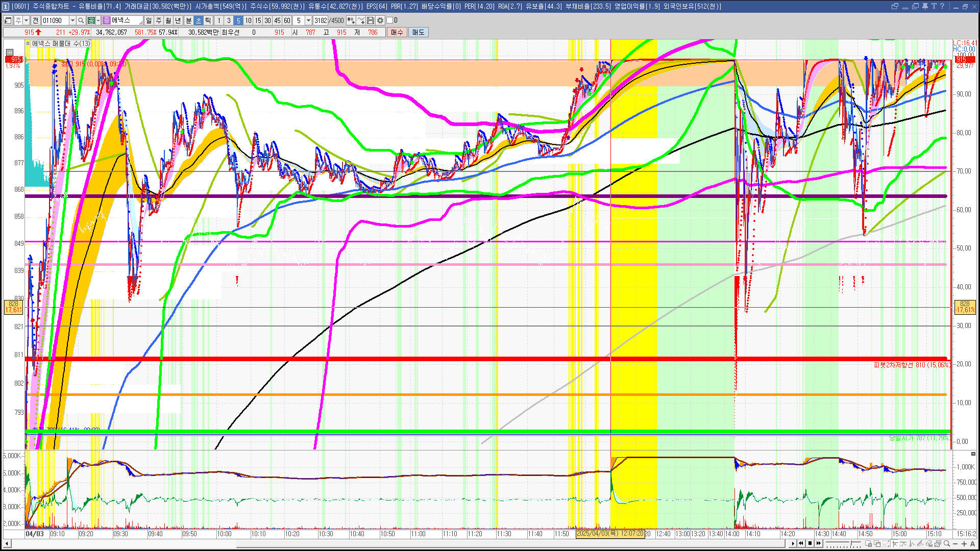Click the add indicator candlestick icon

point(351,20)
